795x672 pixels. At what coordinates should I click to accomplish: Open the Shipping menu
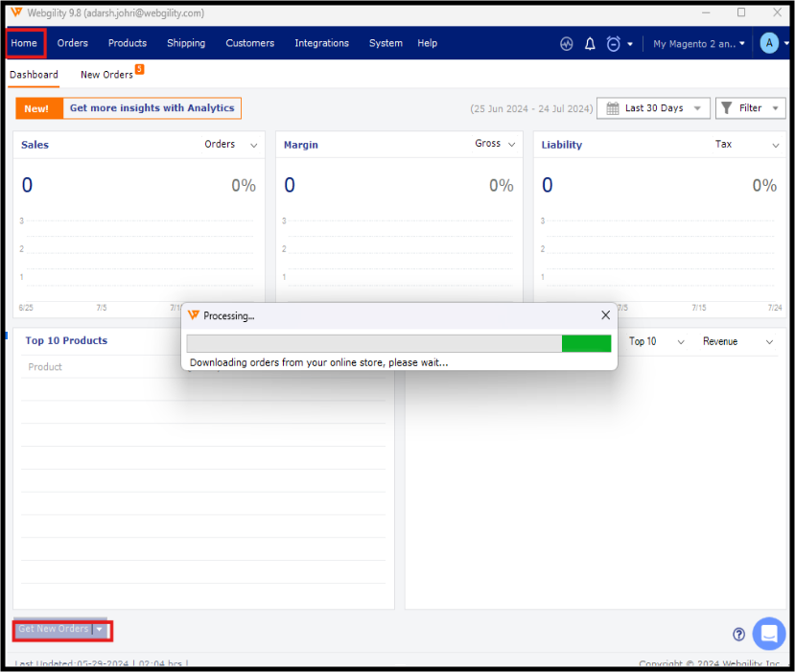tap(186, 43)
